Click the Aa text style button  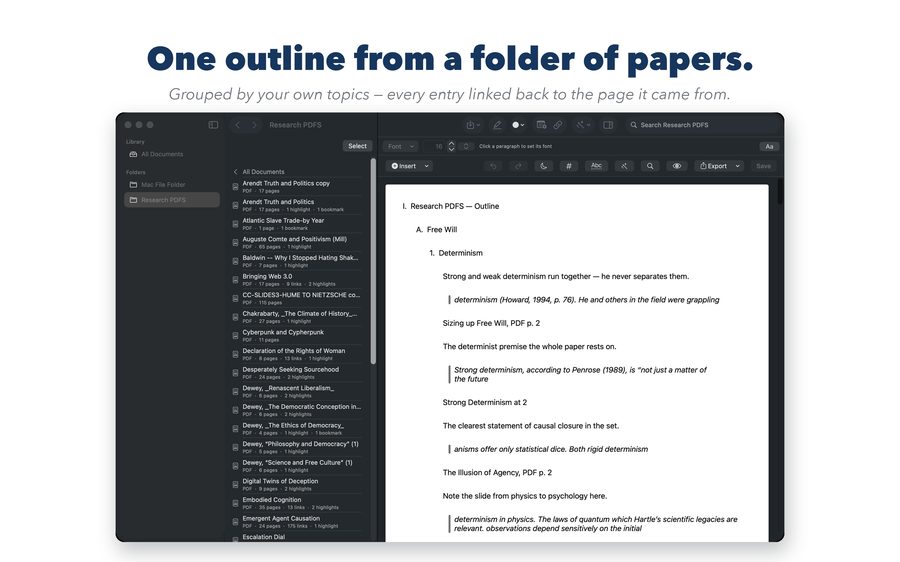pos(769,146)
